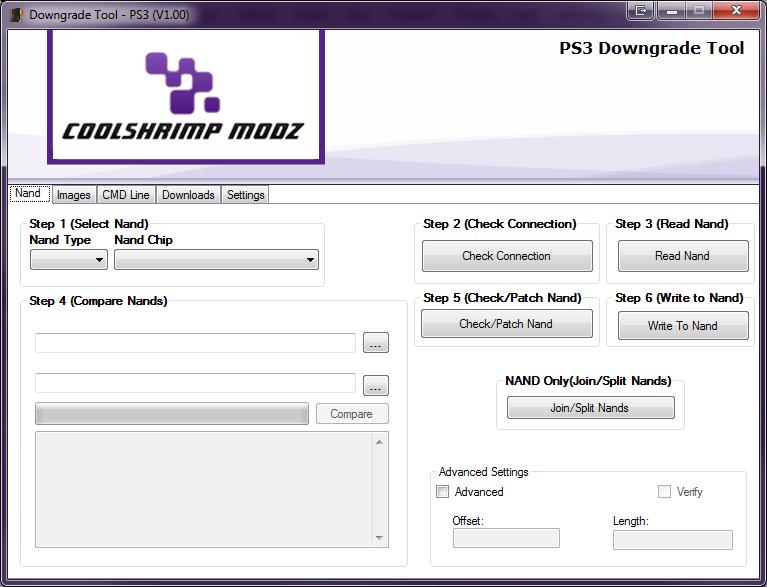Browse for first Nand file to compare

click(x=376, y=342)
